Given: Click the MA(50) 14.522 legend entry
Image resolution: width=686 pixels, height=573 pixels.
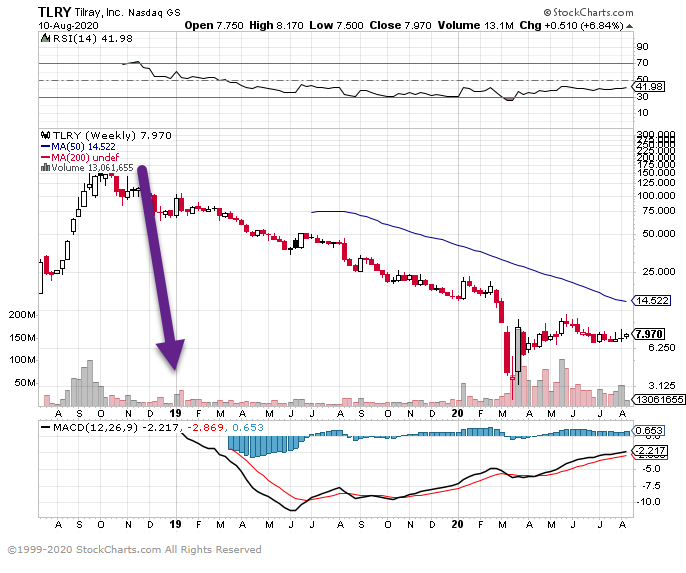Looking at the screenshot, I should (79, 147).
